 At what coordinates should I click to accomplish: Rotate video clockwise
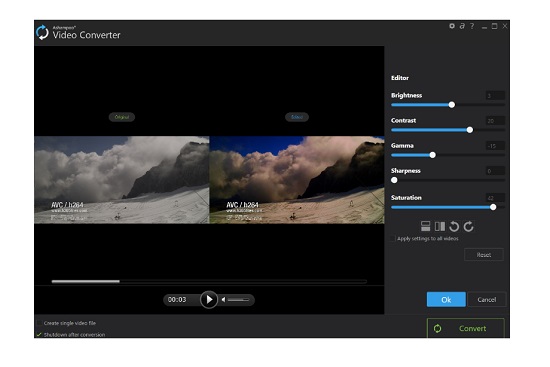point(468,226)
